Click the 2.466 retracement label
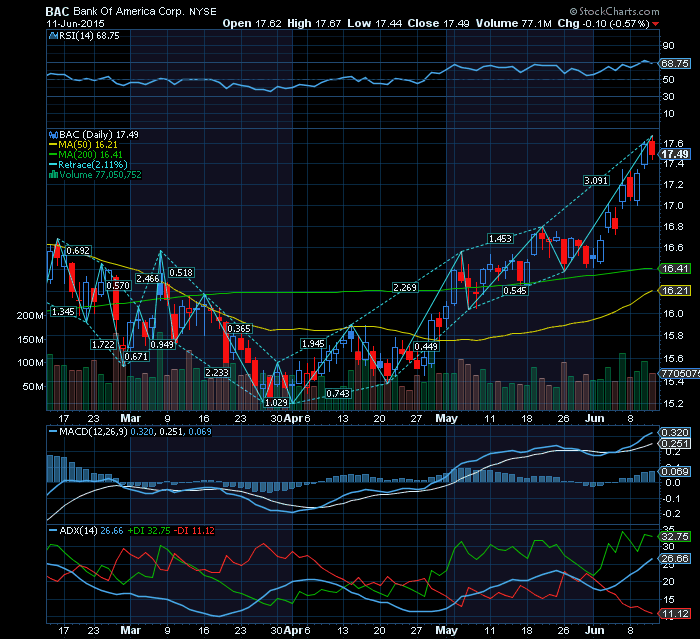The height and width of the screenshot is (639, 700). [148, 279]
